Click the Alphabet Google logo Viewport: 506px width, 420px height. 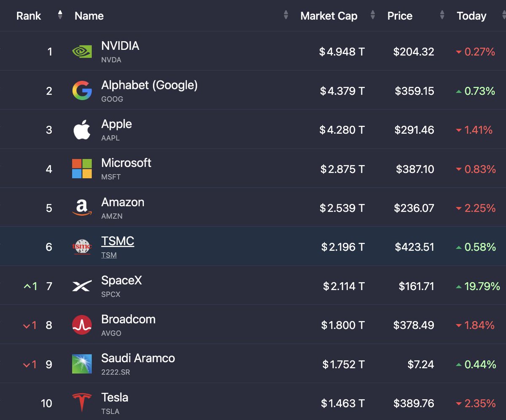[82, 91]
